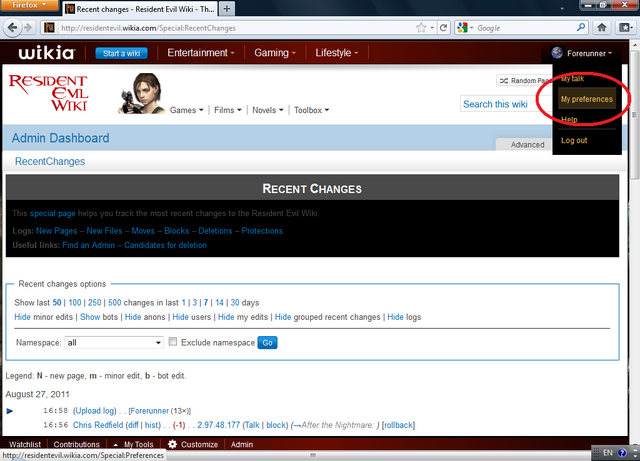Select Help from the user menu
This screenshot has width=640, height=461.
(x=569, y=120)
